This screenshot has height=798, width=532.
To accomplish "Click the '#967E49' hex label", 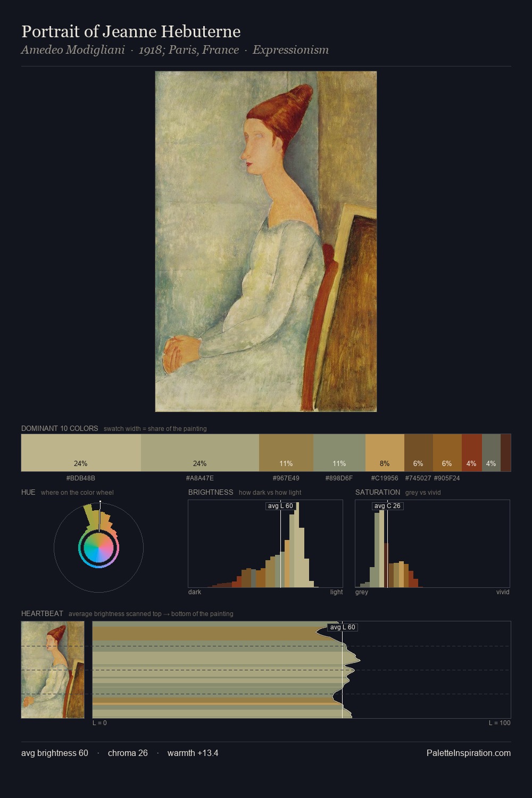I will click(x=286, y=478).
